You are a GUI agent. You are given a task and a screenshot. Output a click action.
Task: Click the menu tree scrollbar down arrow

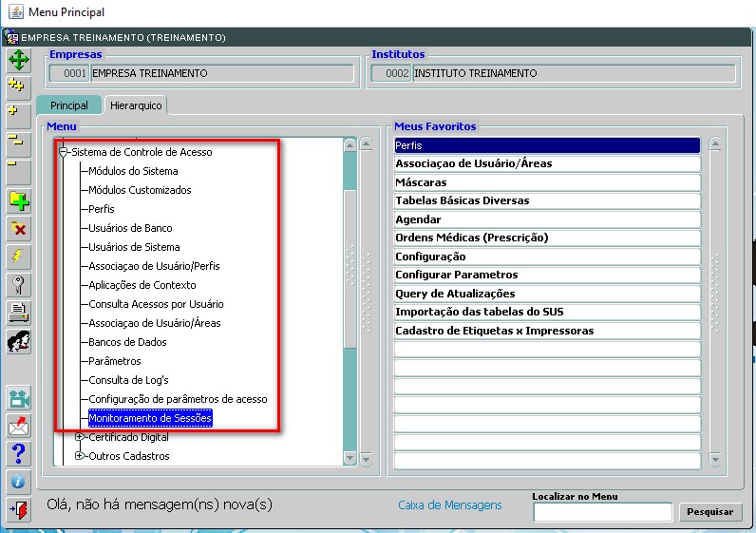[350, 458]
